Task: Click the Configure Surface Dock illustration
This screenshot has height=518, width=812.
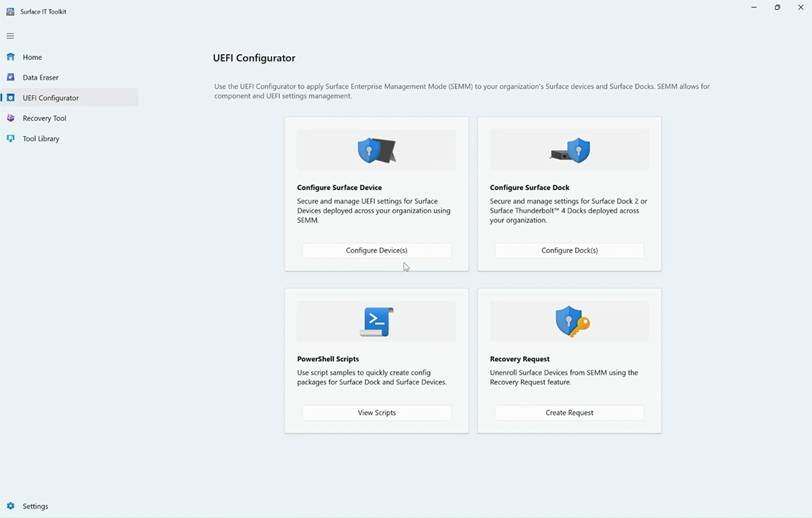Action: [x=569, y=149]
